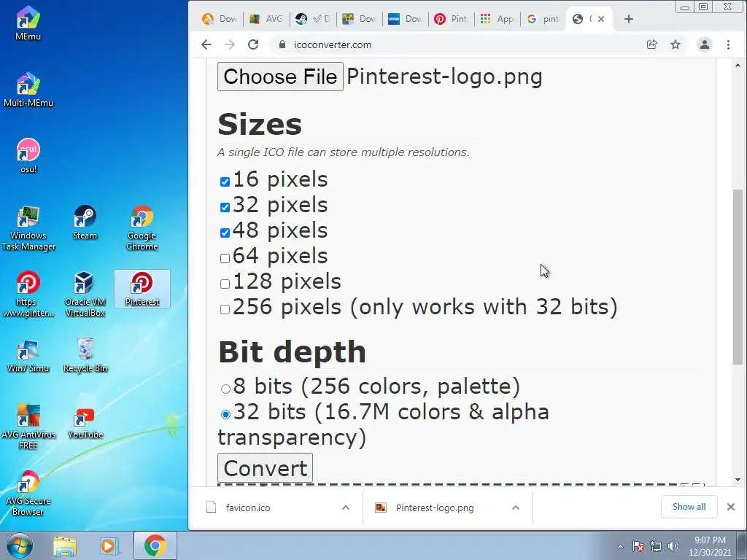Click the scrollbar down arrow
This screenshot has height=560, width=747.
point(738,480)
